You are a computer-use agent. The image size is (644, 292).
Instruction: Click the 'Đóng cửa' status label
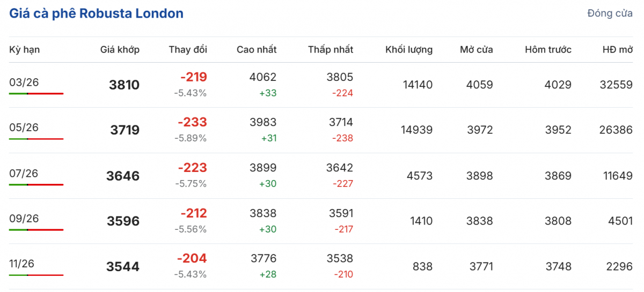pos(610,14)
